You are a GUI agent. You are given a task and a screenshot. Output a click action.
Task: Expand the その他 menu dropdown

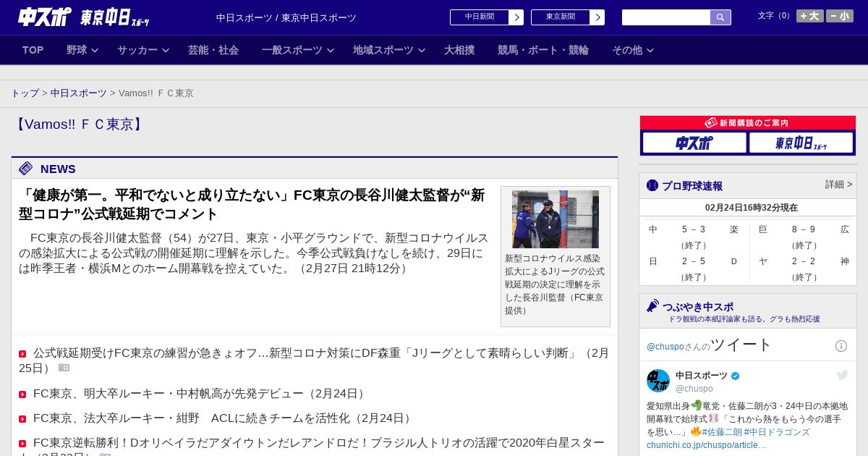pyautogui.click(x=633, y=50)
